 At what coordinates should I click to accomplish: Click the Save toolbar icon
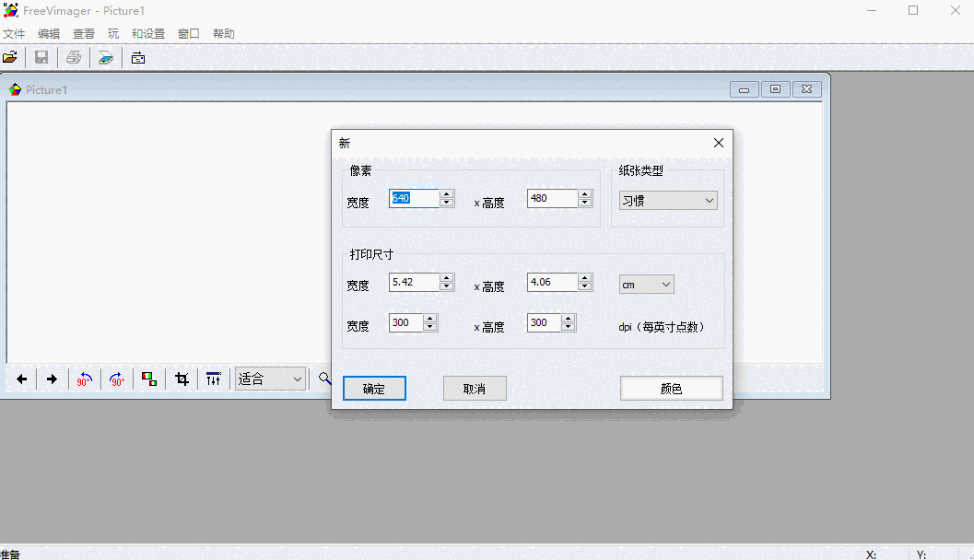41,56
